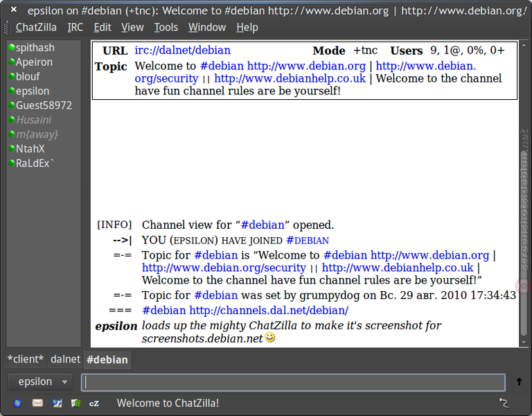This screenshot has height=416, width=532.
Task: Open http://www.debian.org link in the header Topic
Action: click(306, 66)
